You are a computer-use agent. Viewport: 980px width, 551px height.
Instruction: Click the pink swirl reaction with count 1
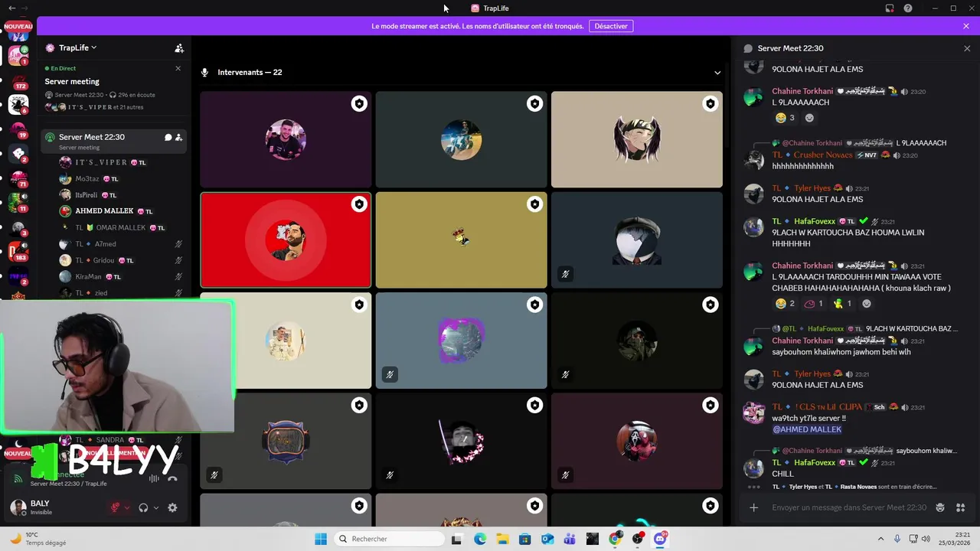coord(813,304)
